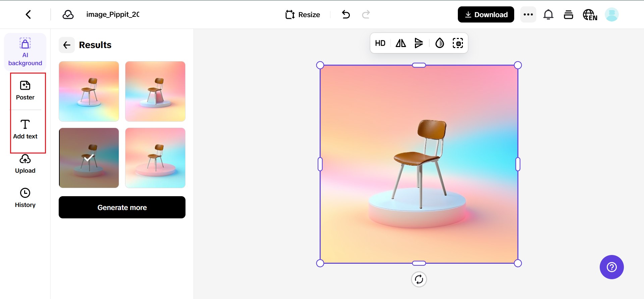
Task: Open the Upload panel
Action: [x=25, y=164]
